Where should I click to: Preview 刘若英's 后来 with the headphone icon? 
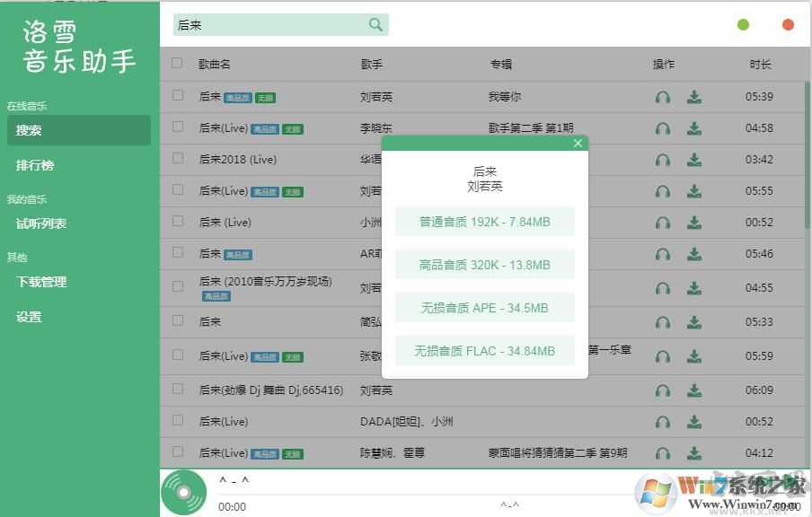pyautogui.click(x=663, y=96)
